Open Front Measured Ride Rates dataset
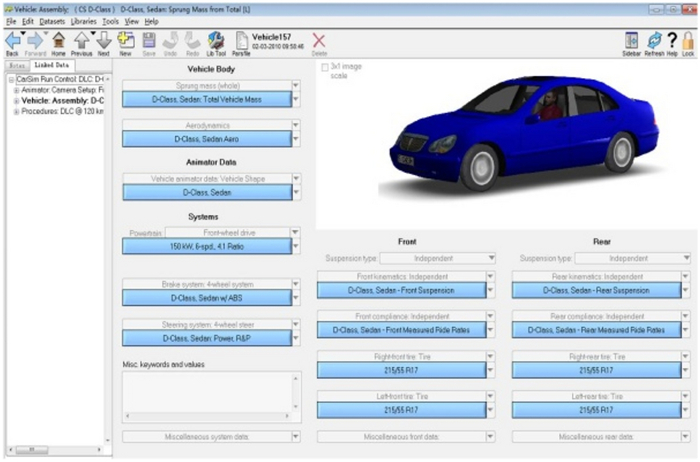 pyautogui.click(x=401, y=330)
